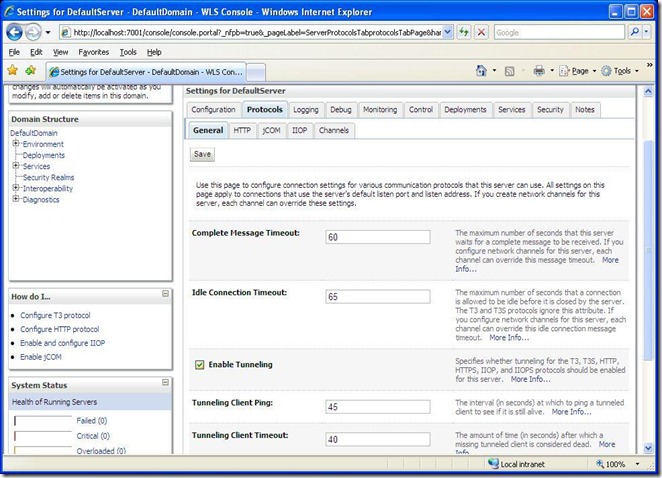This screenshot has height=478, width=662.
Task: Select the Settings for DefaultServer browser tab
Action: 146,72
